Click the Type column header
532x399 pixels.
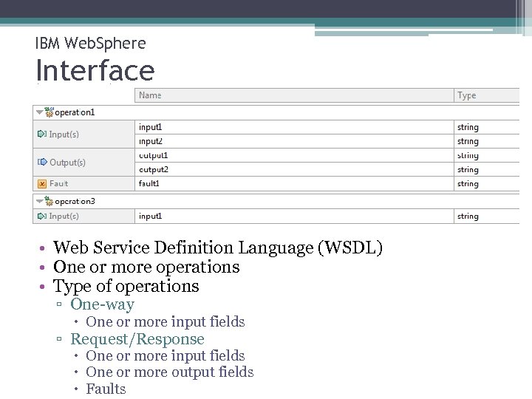pos(486,95)
